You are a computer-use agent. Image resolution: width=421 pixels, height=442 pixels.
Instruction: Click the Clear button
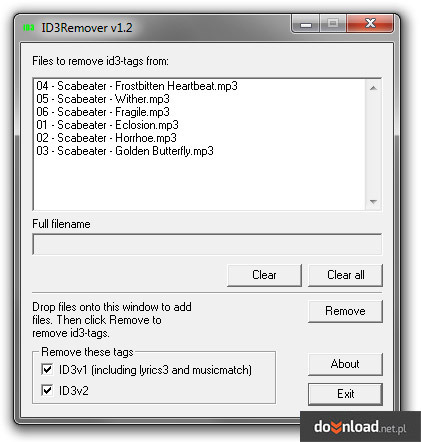coord(264,275)
